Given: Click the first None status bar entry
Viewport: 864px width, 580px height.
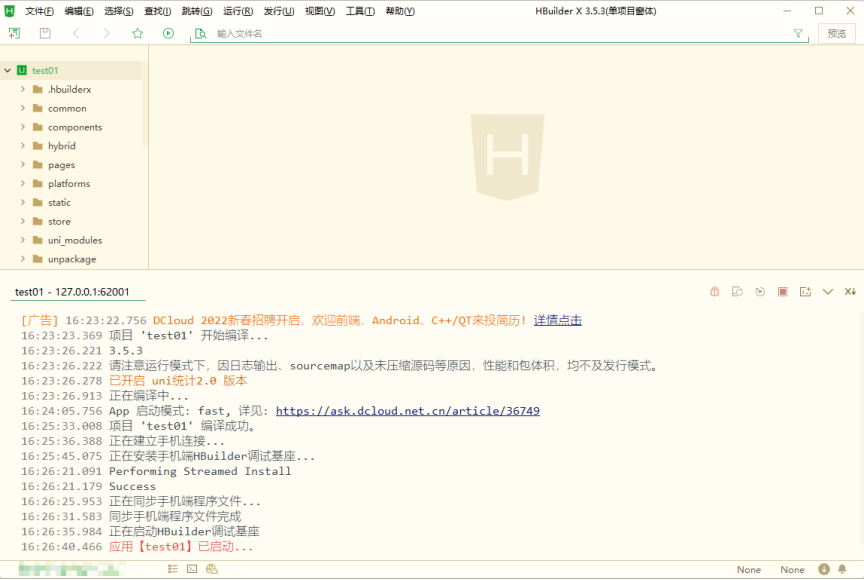Looking at the screenshot, I should pos(749,570).
